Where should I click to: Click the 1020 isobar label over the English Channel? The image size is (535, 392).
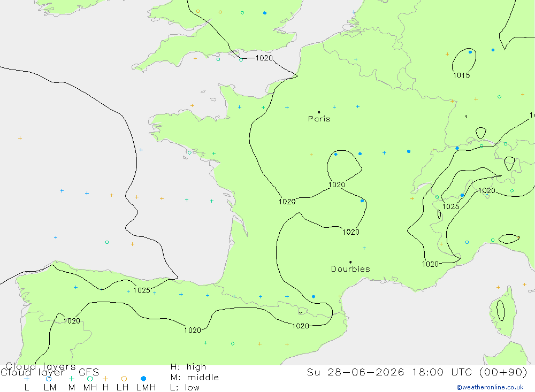[x=264, y=58]
